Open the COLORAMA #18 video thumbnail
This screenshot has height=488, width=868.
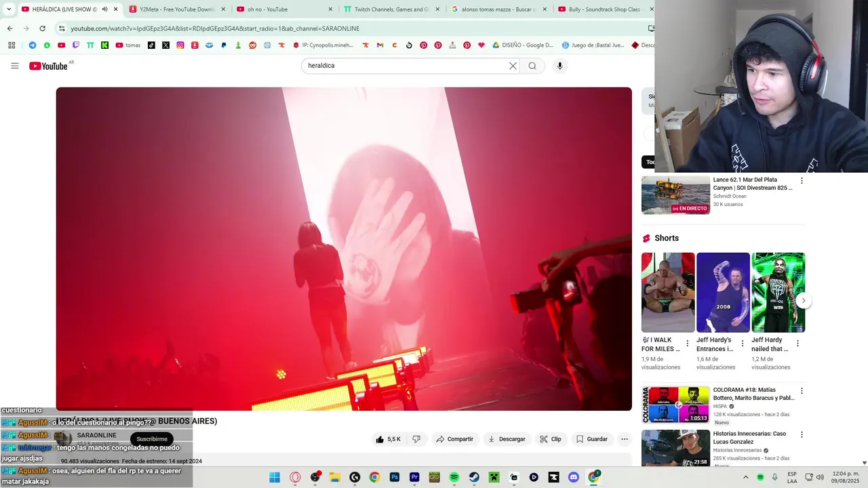point(675,405)
